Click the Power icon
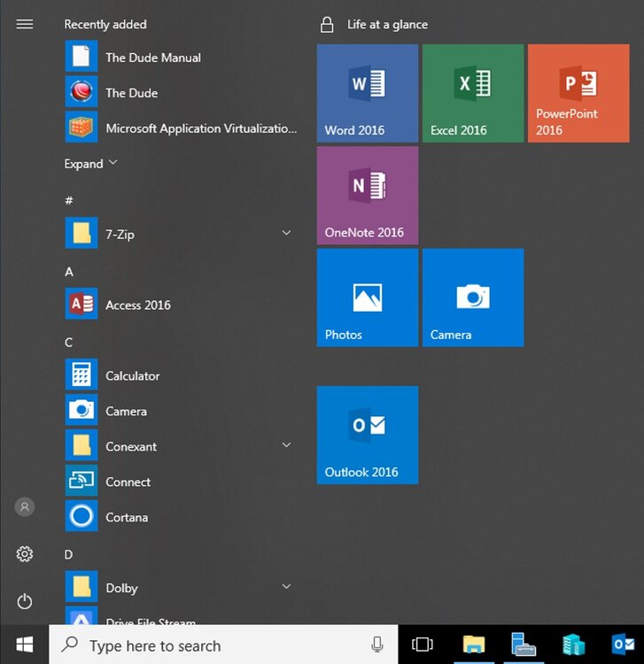Image resolution: width=644 pixels, height=664 pixels. tap(25, 601)
